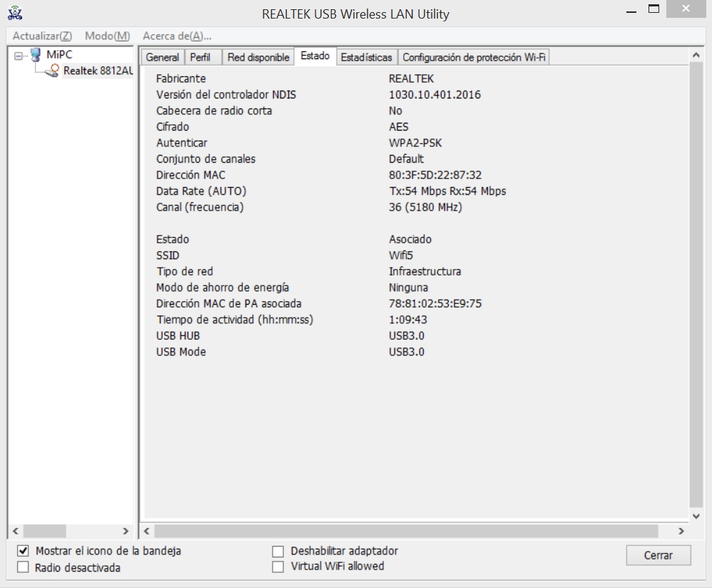Select the Estado tab

(x=315, y=56)
